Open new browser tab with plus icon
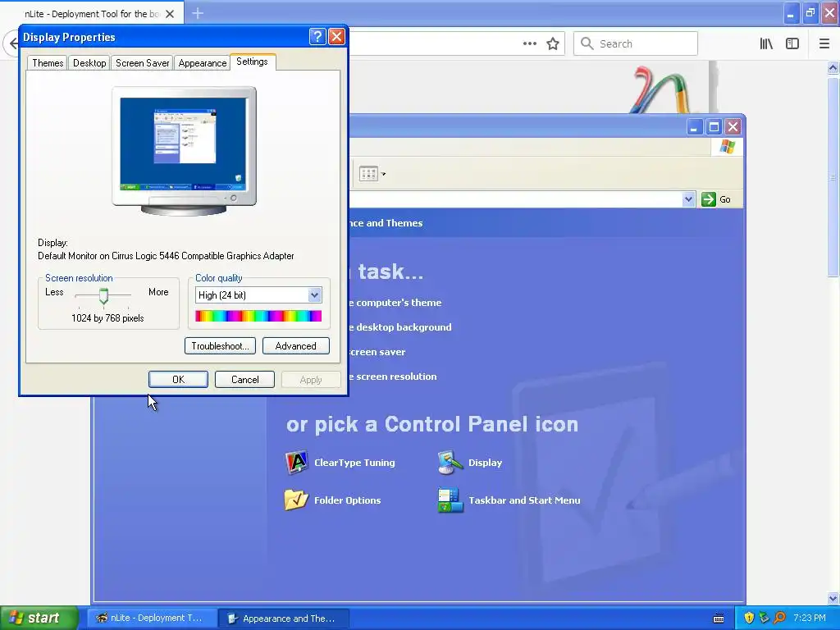The height and width of the screenshot is (630, 840). pos(198,13)
